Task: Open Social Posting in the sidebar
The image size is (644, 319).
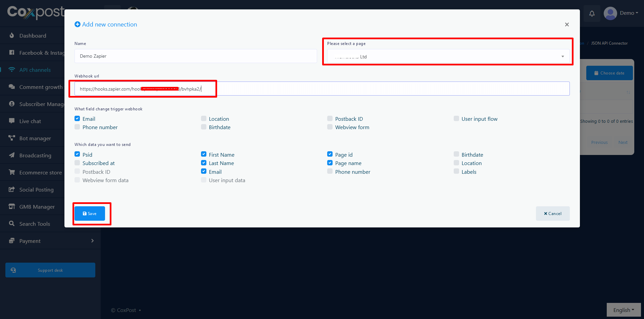Action: pos(36,190)
